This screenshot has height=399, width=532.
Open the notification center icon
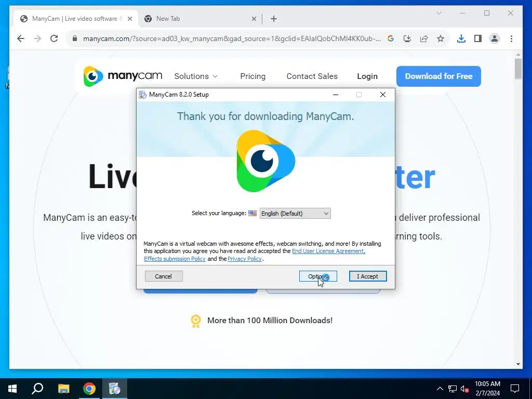515,389
